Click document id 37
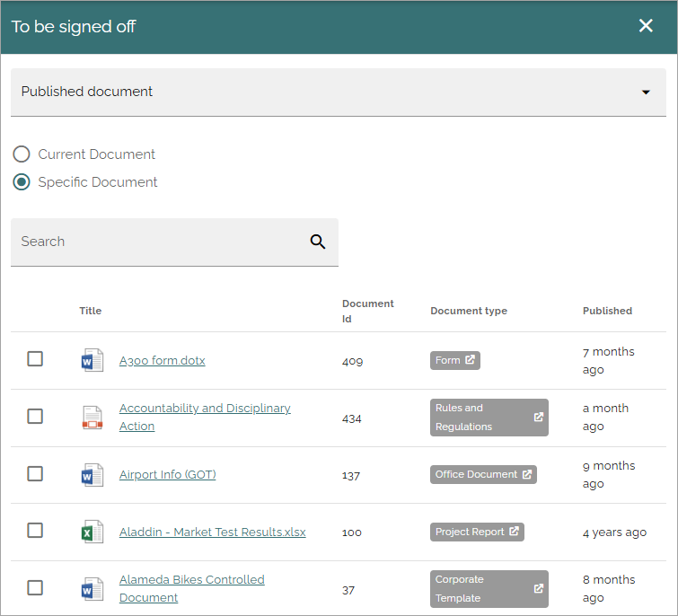Viewport: 678px width, 616px height. (x=348, y=591)
